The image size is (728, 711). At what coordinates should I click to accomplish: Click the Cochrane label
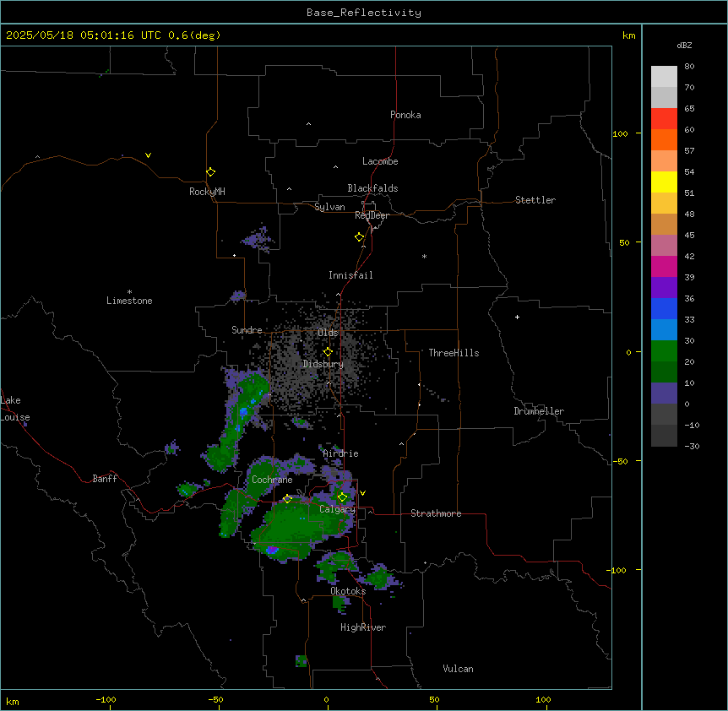tap(272, 480)
